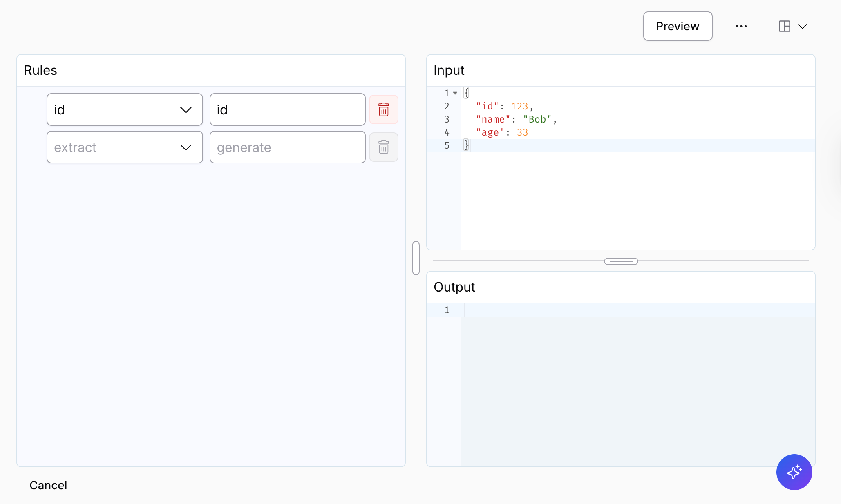Screen dimensions: 841x504
Task: Open the layout chevron dropdown
Action: tap(803, 27)
